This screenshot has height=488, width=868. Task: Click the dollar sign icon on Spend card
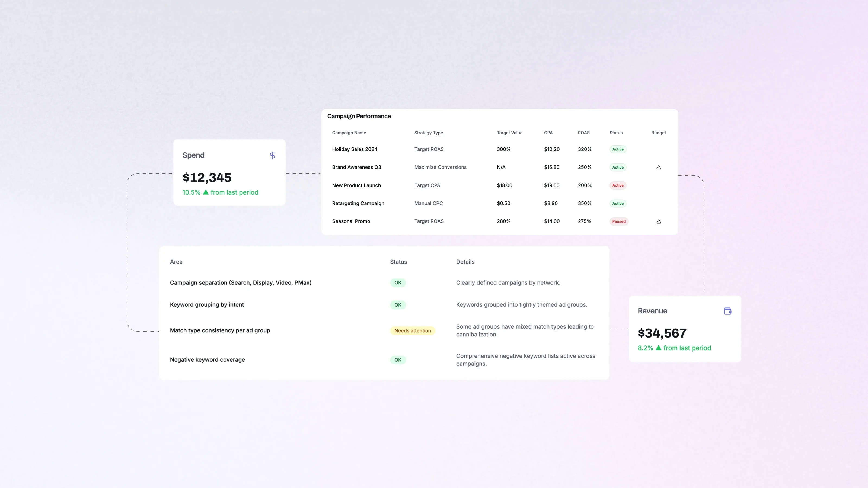[272, 155]
